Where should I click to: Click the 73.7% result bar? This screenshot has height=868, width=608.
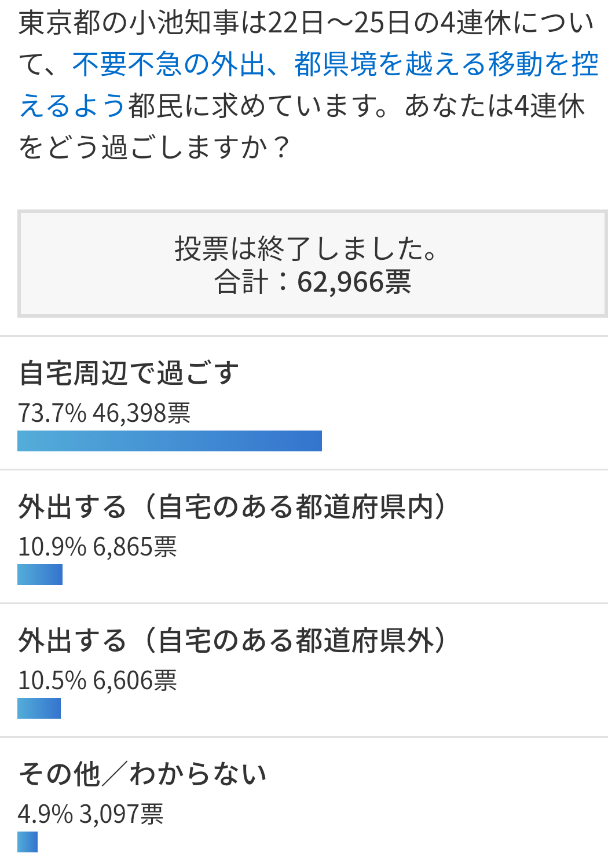tap(170, 441)
